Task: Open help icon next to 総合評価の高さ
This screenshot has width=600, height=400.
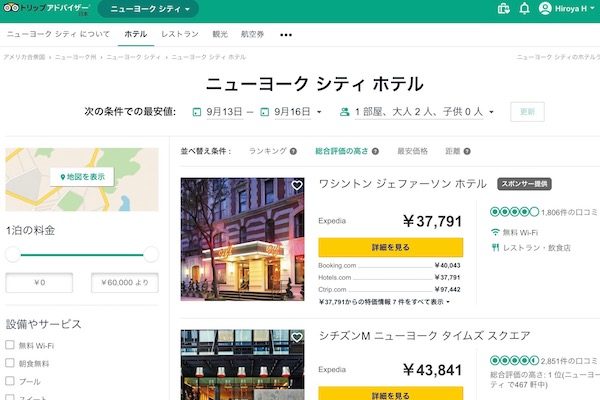Action: click(375, 151)
